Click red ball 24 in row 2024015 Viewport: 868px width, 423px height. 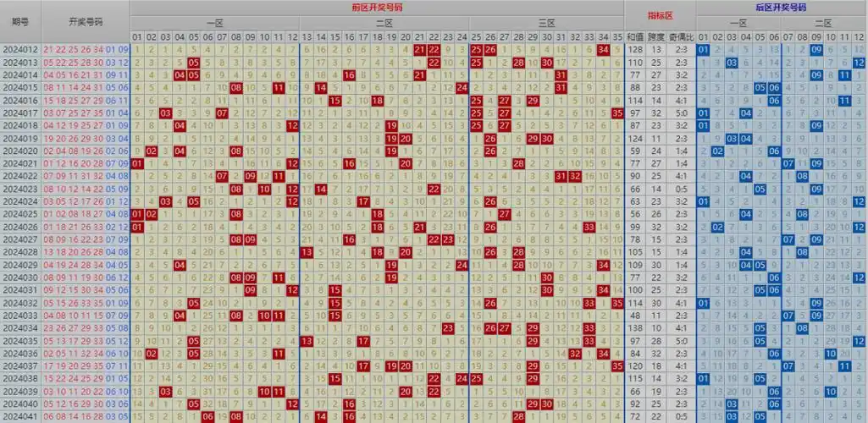click(462, 88)
